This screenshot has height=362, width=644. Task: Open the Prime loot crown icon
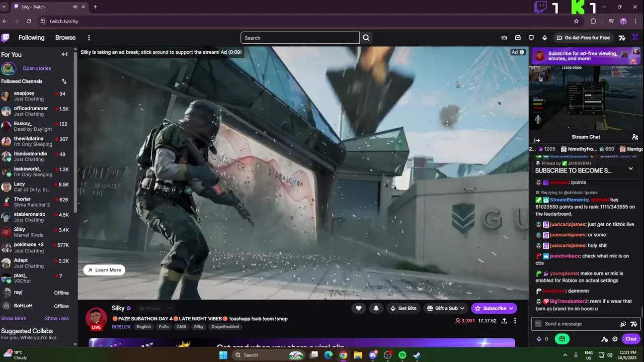(504, 38)
